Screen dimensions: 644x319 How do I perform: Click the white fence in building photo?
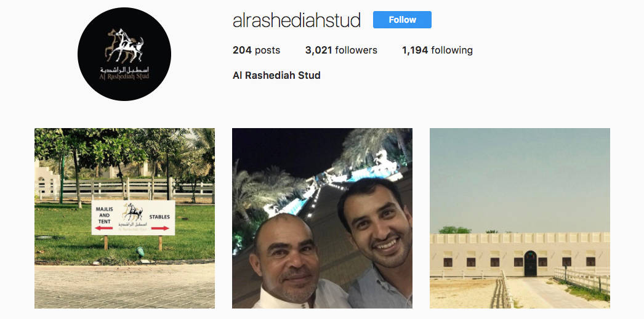tap(581, 279)
